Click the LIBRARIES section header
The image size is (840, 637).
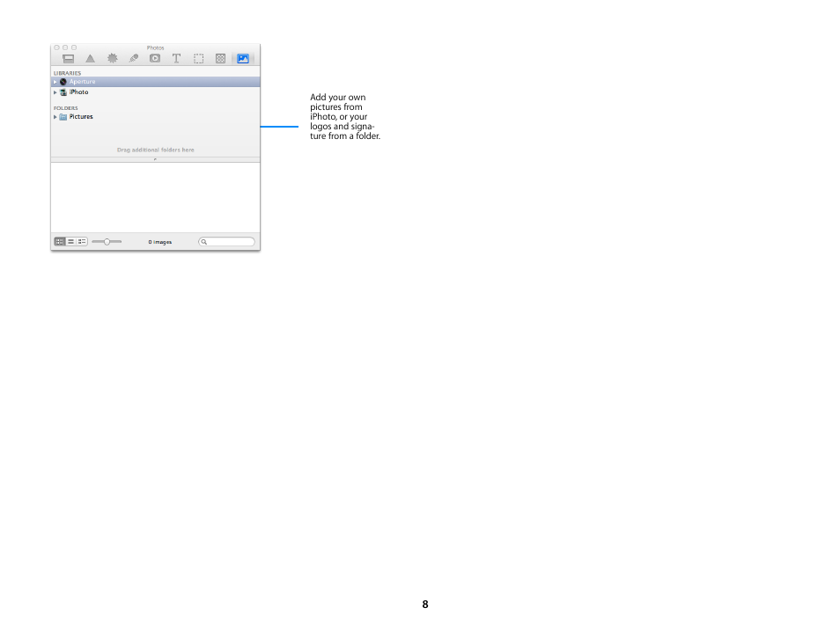tap(67, 73)
